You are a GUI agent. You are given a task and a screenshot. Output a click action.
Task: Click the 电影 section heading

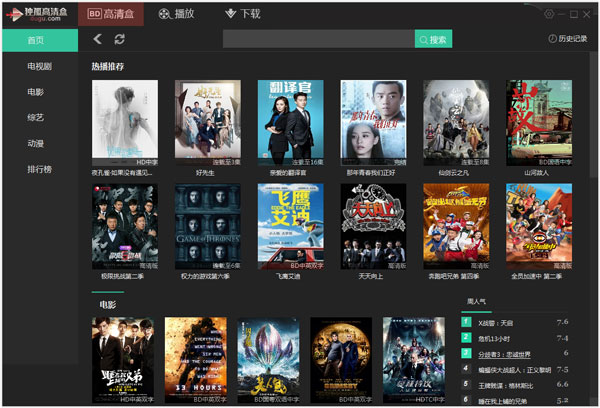(108, 305)
